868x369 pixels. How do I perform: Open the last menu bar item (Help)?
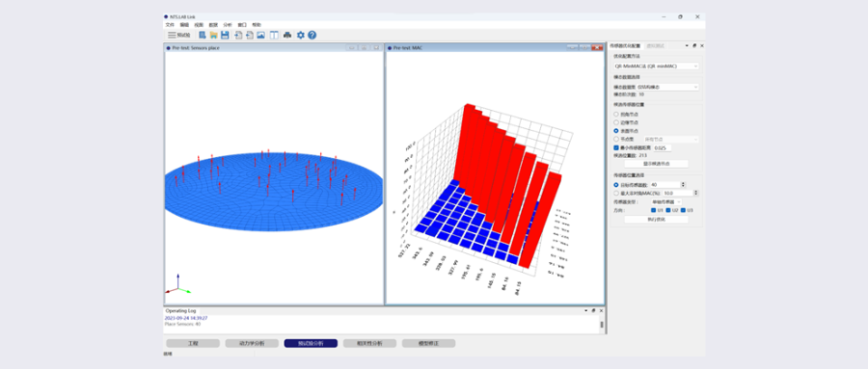point(257,25)
